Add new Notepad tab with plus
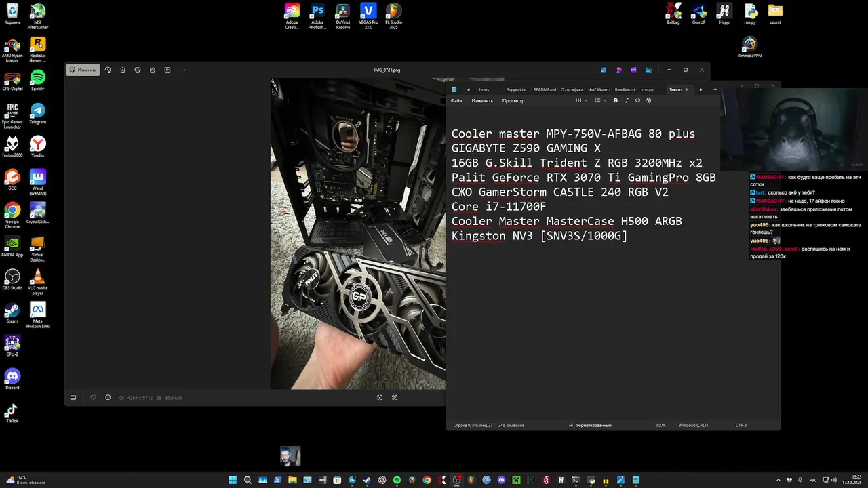Screen dimensions: 868x488 [x=715, y=89]
